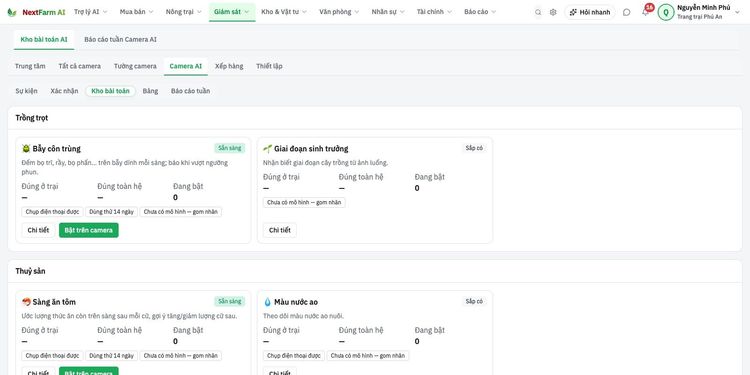Select the Báo cáo tuần sub-tab
The height and width of the screenshot is (375, 750).
(190, 91)
